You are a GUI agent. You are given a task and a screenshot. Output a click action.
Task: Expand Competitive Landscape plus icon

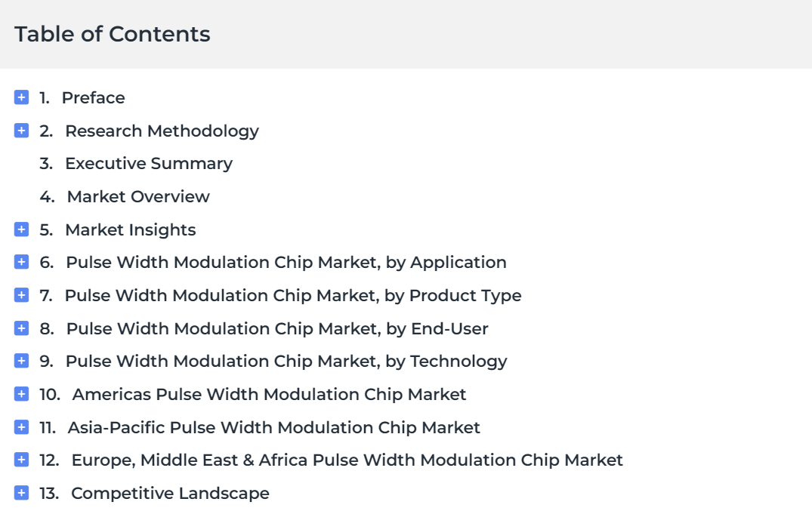click(21, 493)
